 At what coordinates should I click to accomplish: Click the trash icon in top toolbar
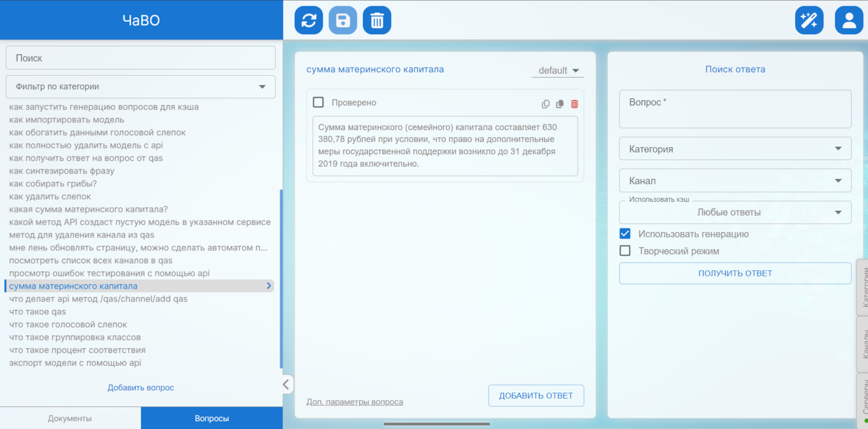377,20
